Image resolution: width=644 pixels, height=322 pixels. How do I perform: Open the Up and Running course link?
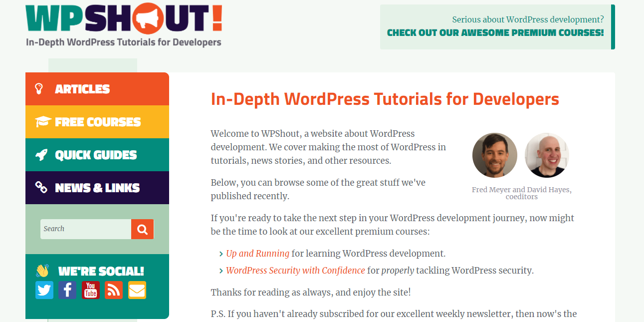(x=257, y=253)
